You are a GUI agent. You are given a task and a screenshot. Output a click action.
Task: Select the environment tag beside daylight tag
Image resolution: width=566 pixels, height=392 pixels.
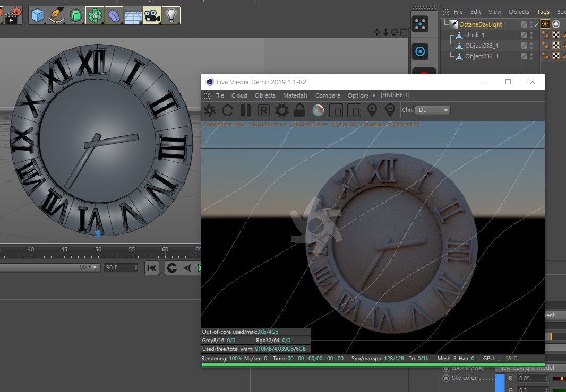556,24
